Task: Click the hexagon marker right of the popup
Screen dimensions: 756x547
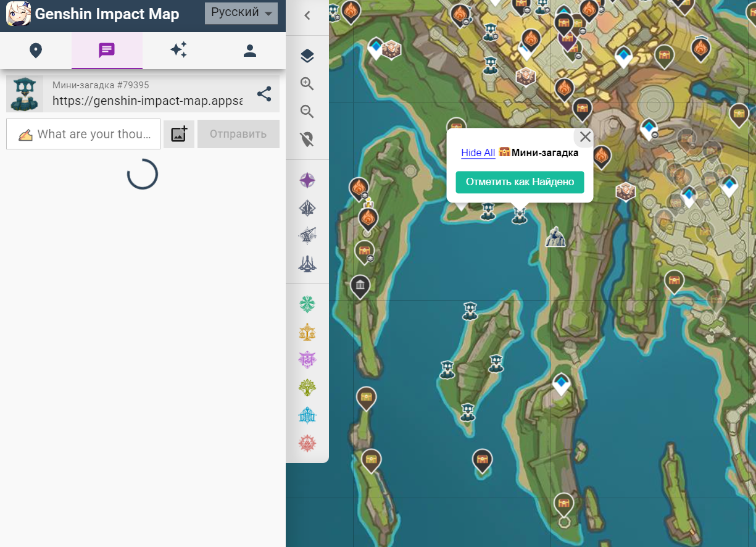Action: pos(626,192)
